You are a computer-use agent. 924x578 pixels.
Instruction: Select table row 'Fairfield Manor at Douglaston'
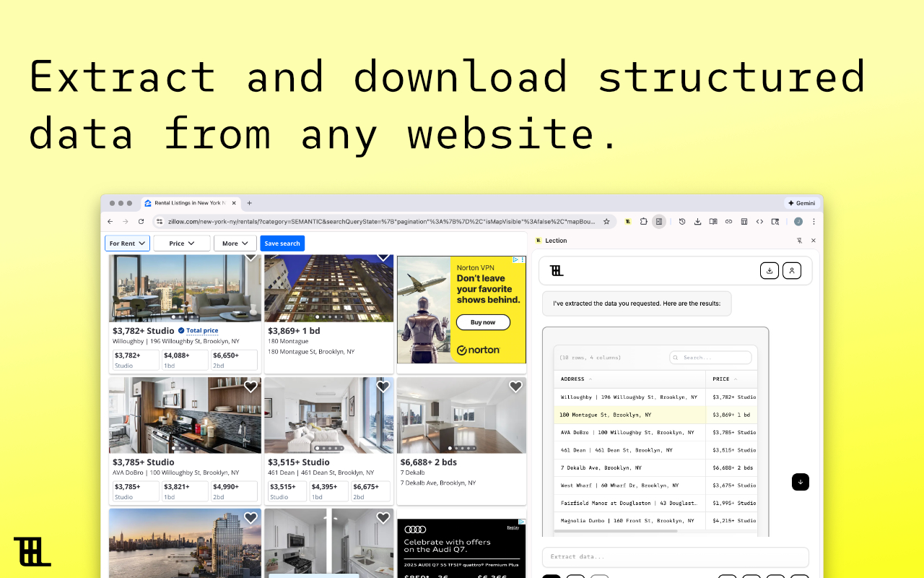[655, 503]
